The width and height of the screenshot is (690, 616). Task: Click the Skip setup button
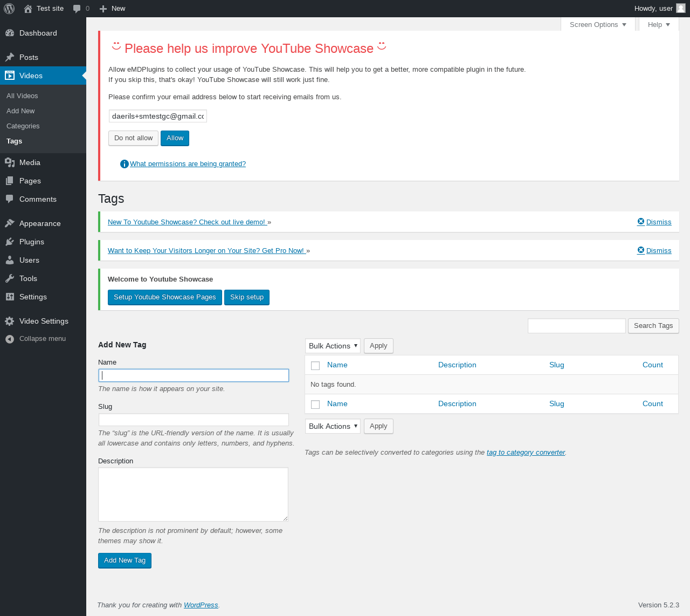click(247, 297)
